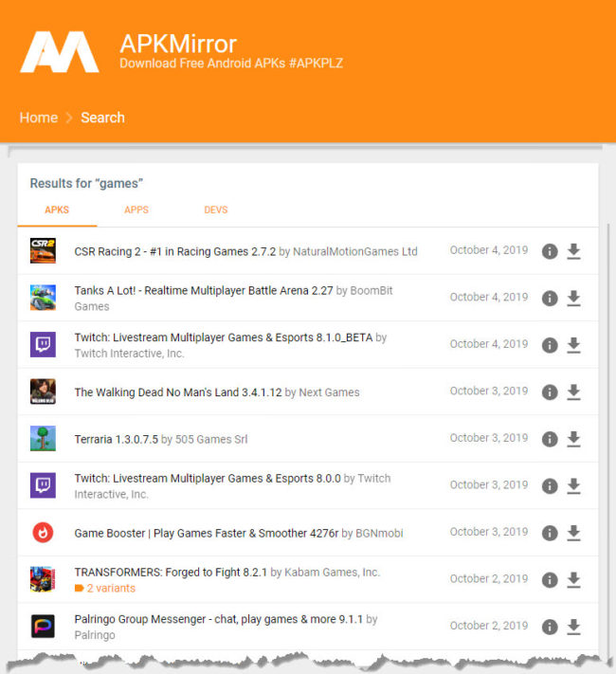
Task: Download The Walking Dead No Man's Land
Action: tap(573, 392)
